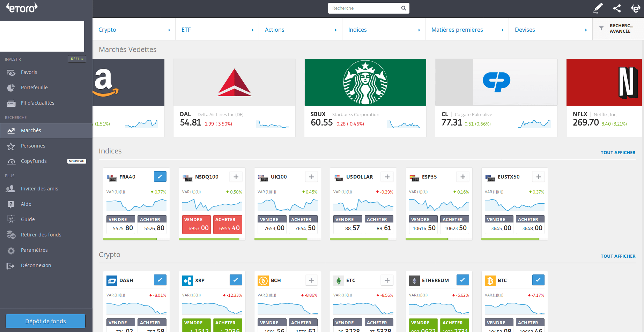Click the Déconnexion exit icon

[11, 266]
